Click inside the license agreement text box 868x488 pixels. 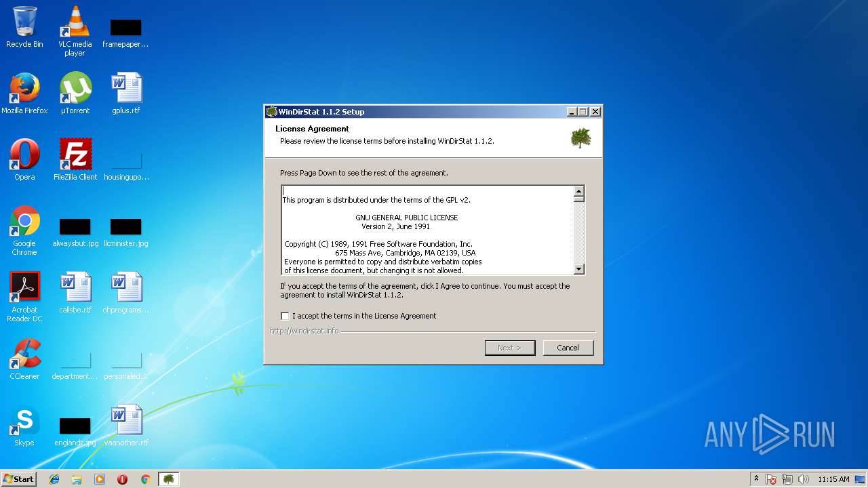[427, 230]
